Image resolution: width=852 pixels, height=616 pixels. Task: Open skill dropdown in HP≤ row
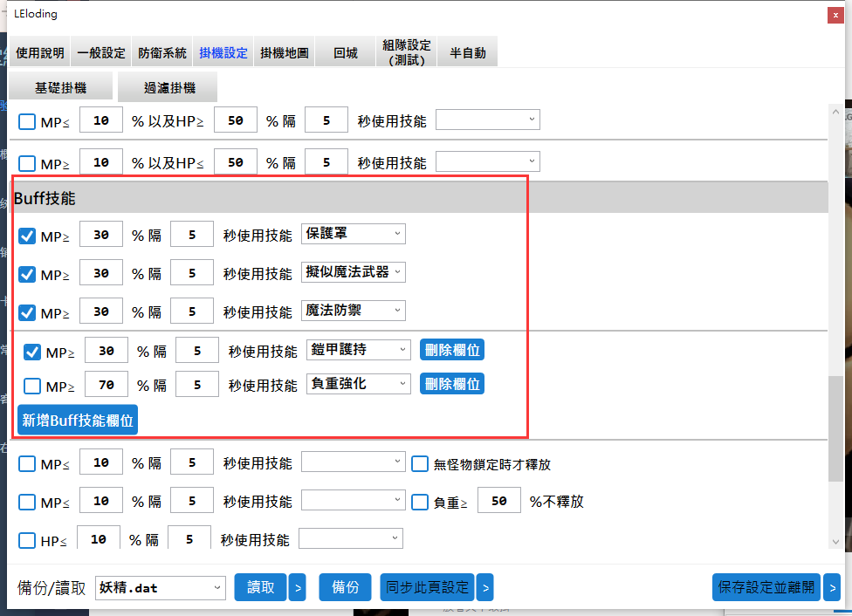tap(351, 538)
